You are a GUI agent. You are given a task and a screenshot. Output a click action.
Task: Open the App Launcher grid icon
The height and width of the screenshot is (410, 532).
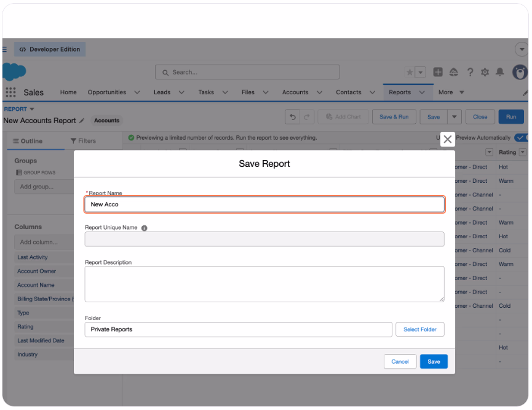tap(10, 92)
